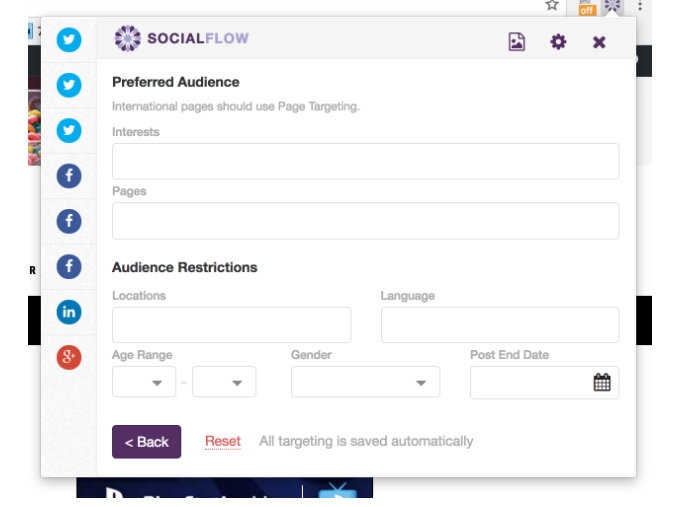Open the browser three-dot menu
Viewport: 673px width, 507px height.
click(640, 6)
